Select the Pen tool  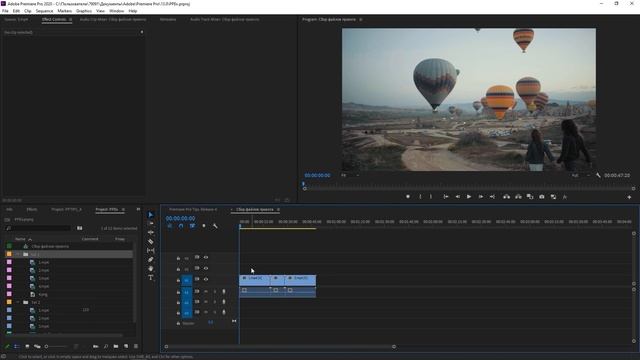pyautogui.click(x=151, y=259)
